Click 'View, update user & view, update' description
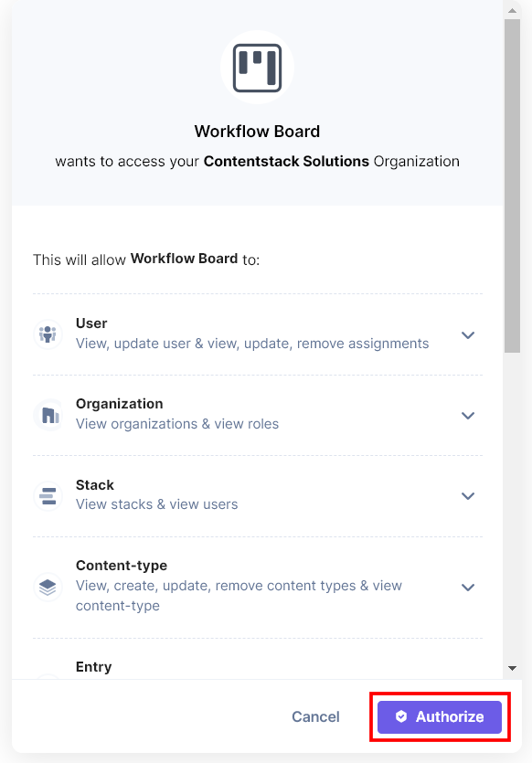532x763 pixels. click(252, 344)
